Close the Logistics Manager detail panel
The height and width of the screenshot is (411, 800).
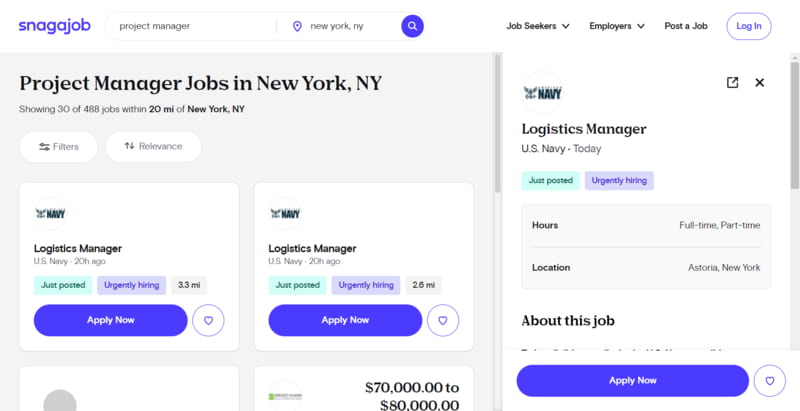(760, 83)
